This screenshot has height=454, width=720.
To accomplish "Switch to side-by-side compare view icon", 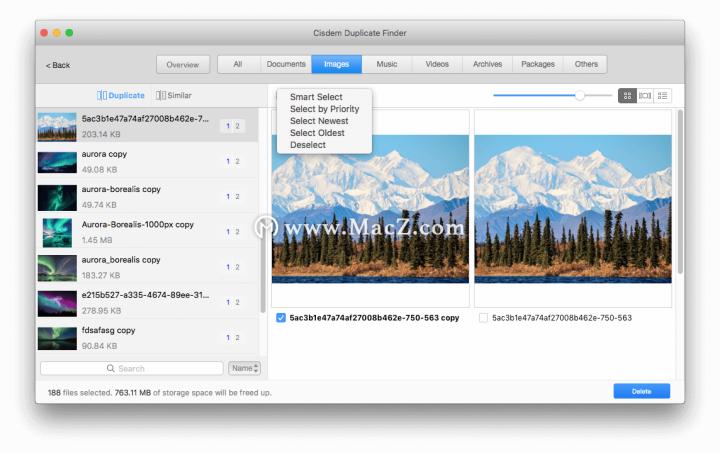I will pos(645,95).
